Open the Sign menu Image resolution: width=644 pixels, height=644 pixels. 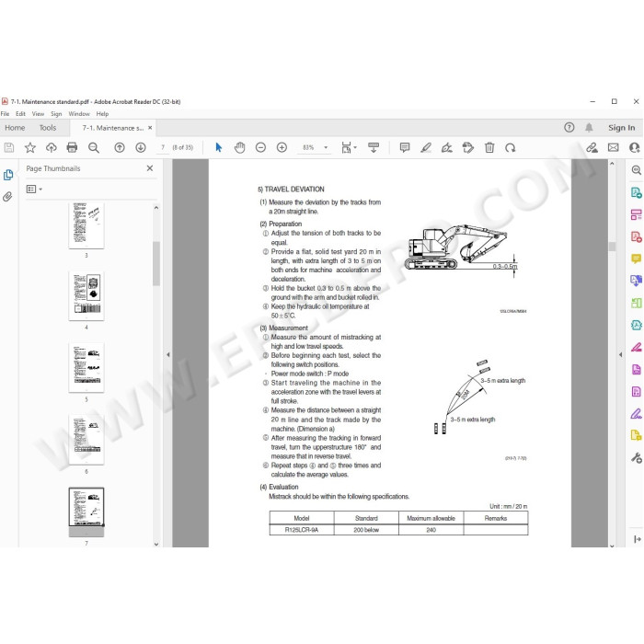pos(56,114)
